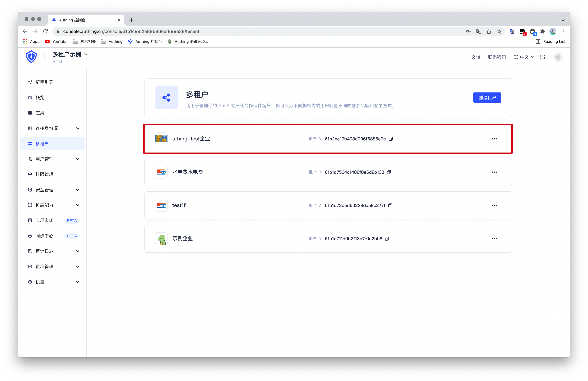Click the share page icon in address bar
This screenshot has width=588, height=381.
[x=489, y=31]
